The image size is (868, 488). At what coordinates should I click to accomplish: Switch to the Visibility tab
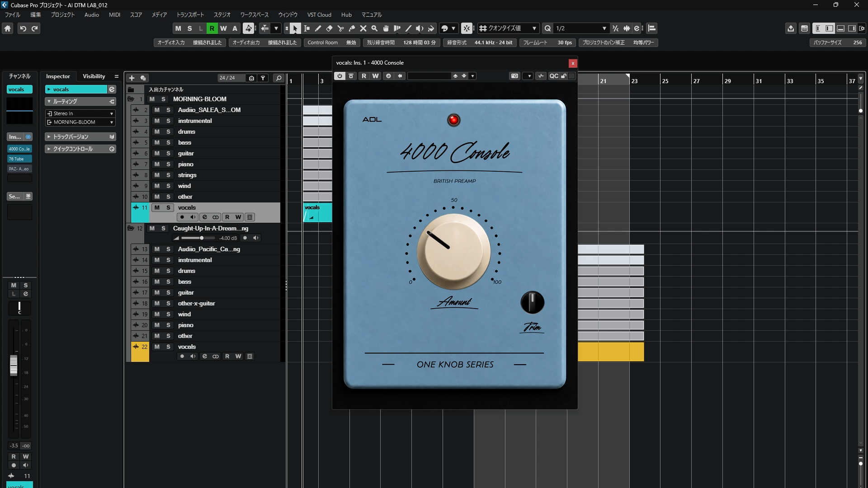94,76
